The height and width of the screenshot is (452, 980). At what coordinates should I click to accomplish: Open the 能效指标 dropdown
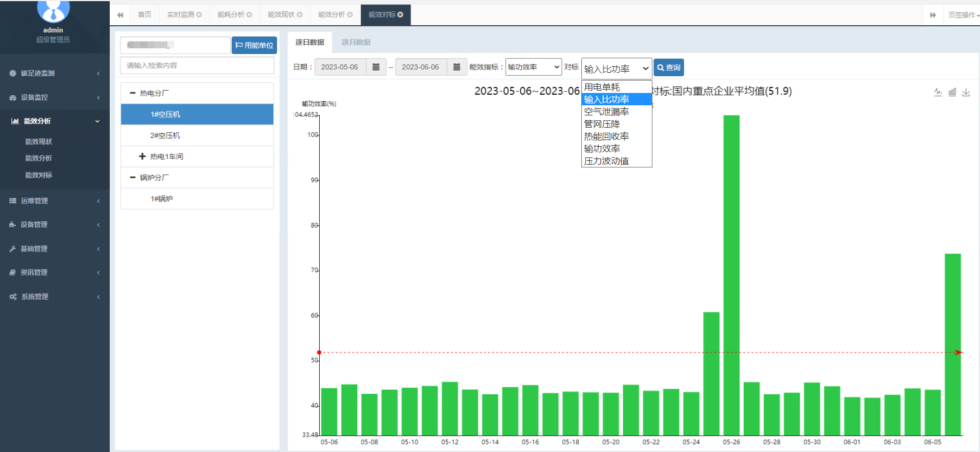pos(533,67)
